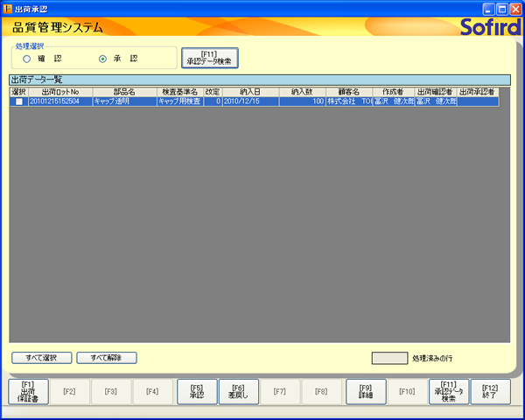Sort by the 出荷ロットNo column header

(59, 92)
